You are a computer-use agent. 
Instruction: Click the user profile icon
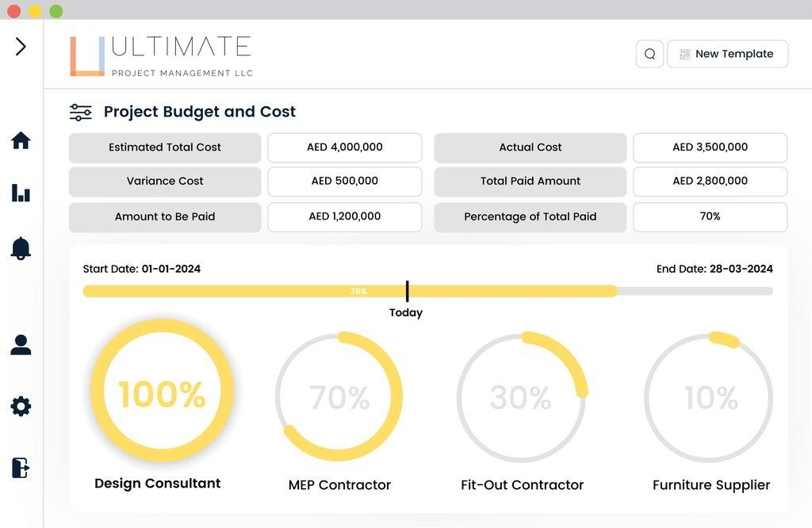coord(21,345)
